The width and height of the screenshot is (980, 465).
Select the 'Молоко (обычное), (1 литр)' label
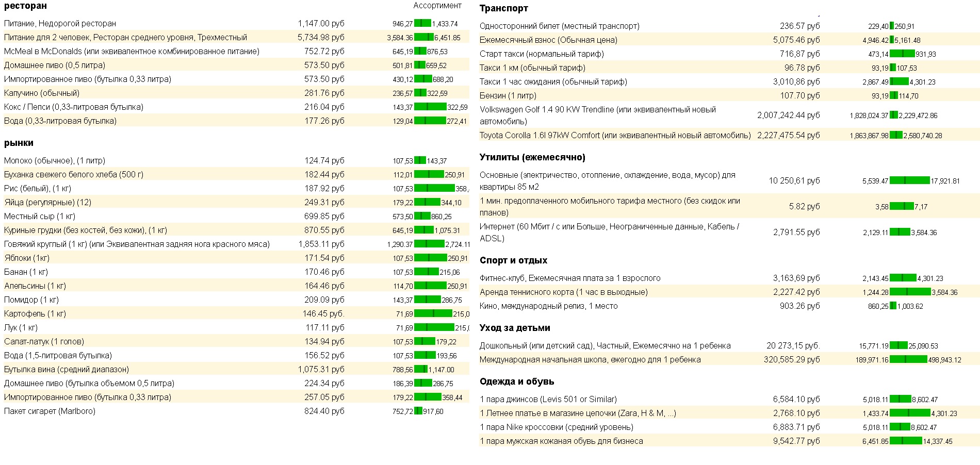(x=55, y=161)
